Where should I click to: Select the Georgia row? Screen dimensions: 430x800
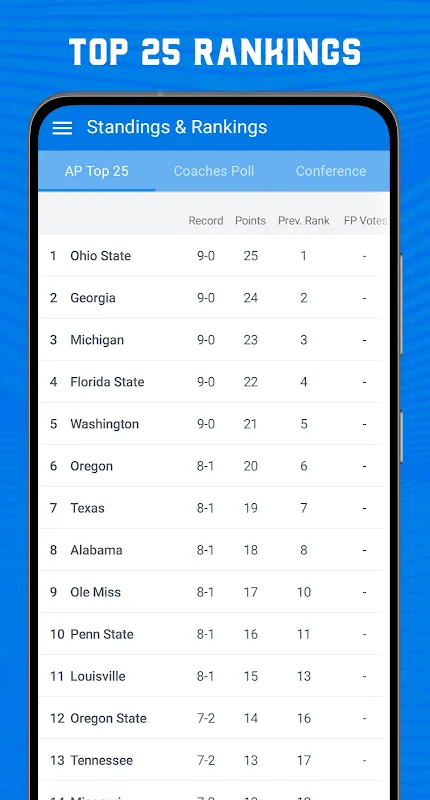214,298
